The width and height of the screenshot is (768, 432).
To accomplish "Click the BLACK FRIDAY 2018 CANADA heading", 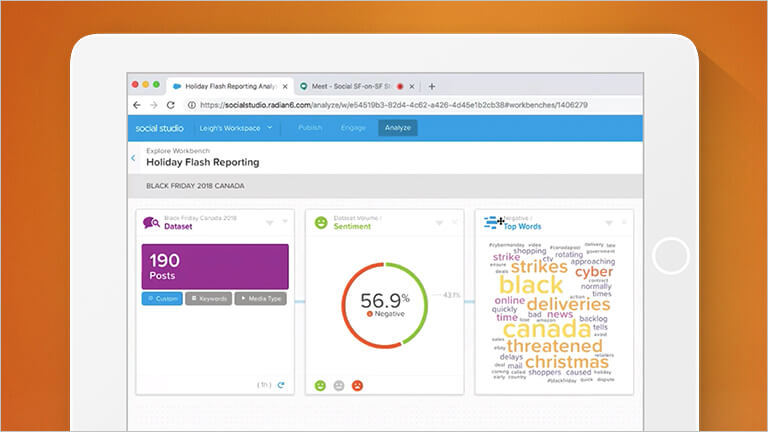I will pyautogui.click(x=195, y=186).
